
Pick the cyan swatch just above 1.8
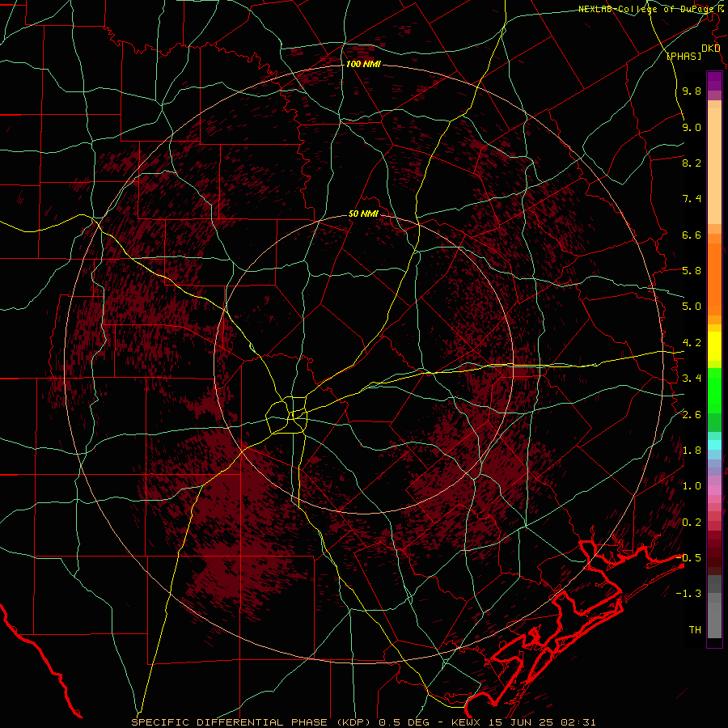(714, 444)
